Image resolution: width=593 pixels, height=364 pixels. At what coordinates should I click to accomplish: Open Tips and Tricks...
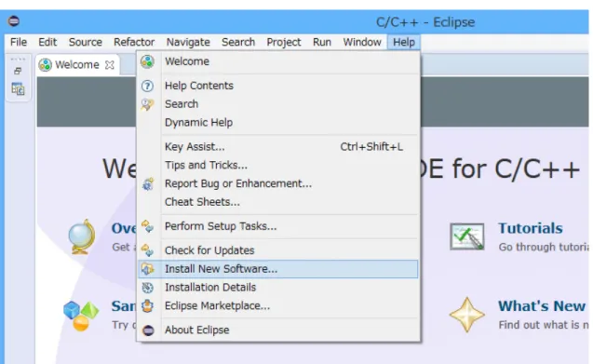279,166
